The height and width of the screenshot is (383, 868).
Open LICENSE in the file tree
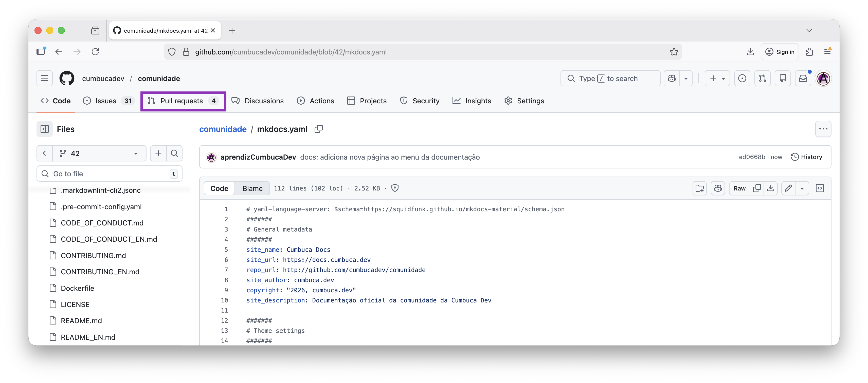(x=75, y=304)
